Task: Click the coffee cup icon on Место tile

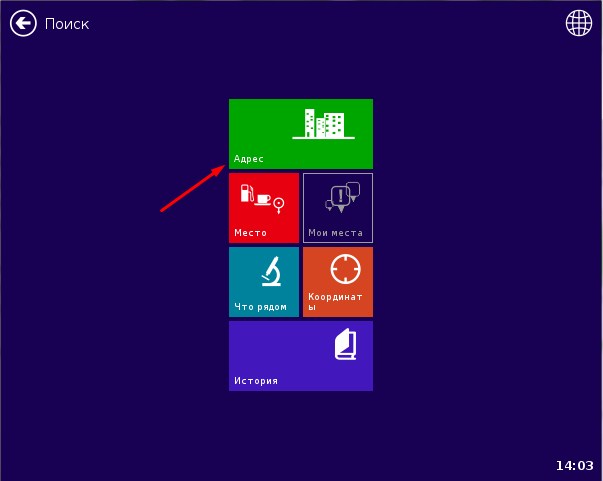Action: (263, 199)
